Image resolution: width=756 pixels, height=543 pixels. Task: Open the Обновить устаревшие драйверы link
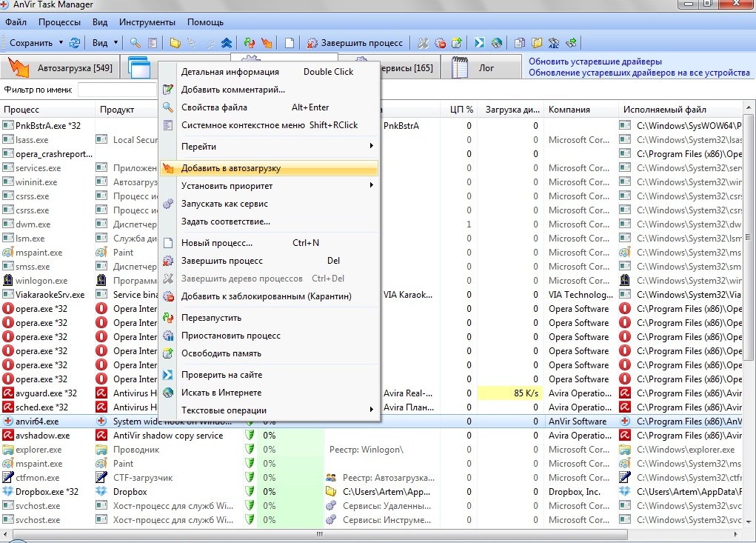coord(595,61)
